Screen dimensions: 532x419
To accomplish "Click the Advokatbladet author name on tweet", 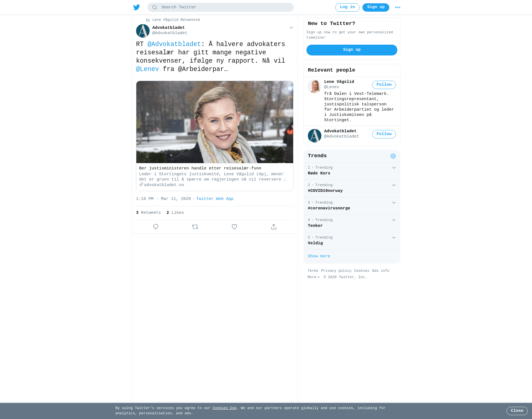I will coord(168,28).
